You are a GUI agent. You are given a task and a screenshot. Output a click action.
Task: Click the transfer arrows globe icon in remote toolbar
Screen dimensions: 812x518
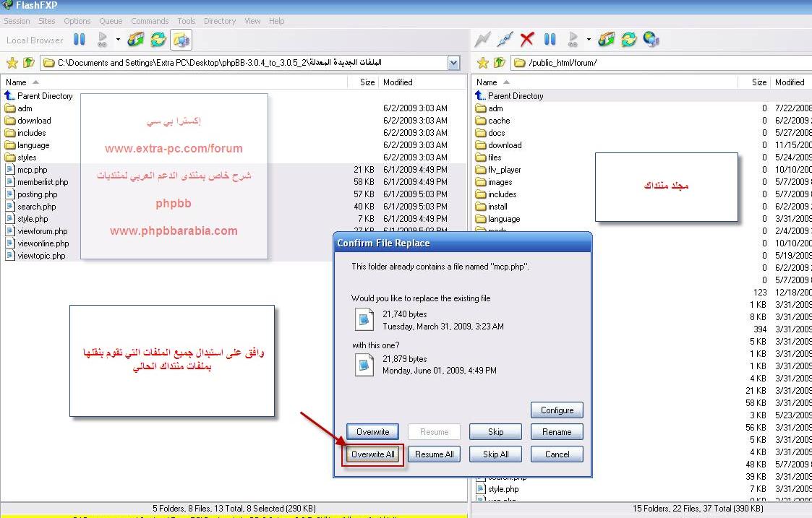pos(607,39)
